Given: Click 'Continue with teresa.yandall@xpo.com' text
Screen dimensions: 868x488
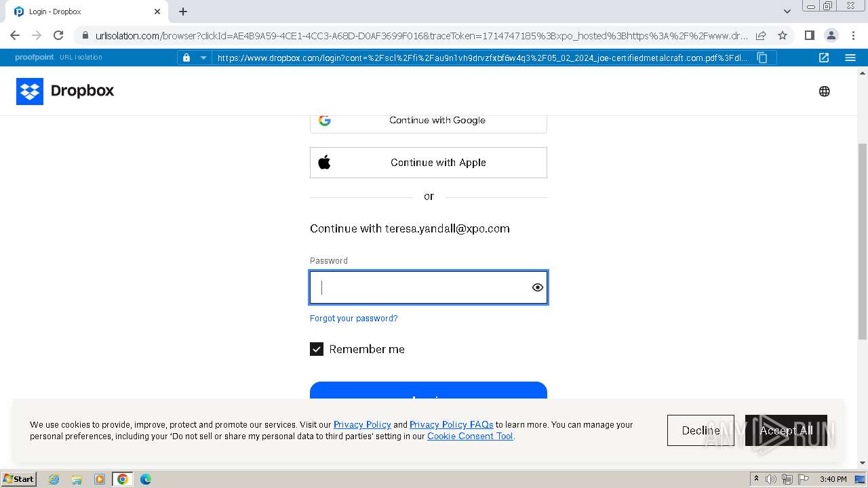Looking at the screenshot, I should coord(410,228).
